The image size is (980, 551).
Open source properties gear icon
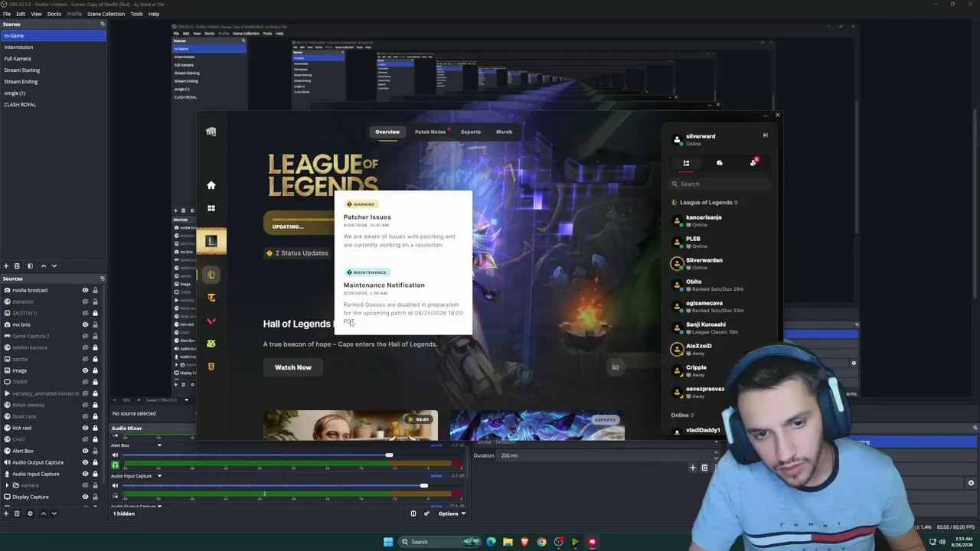point(30,514)
